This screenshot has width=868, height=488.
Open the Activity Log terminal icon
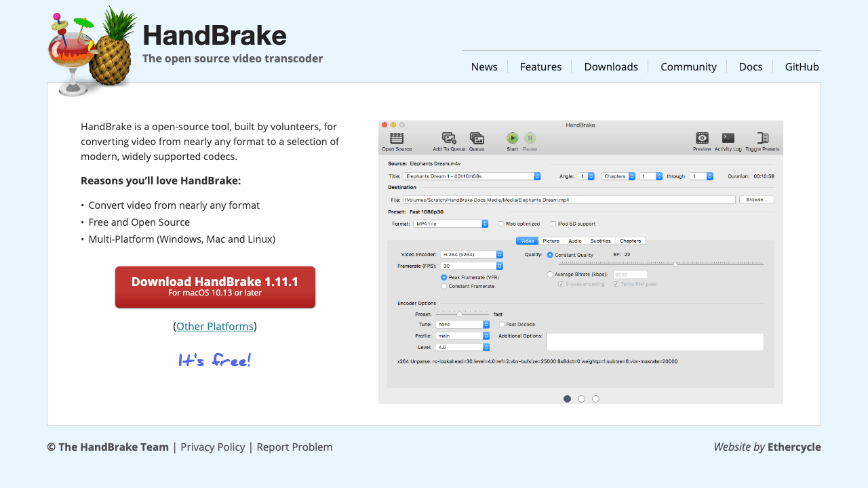pyautogui.click(x=728, y=138)
